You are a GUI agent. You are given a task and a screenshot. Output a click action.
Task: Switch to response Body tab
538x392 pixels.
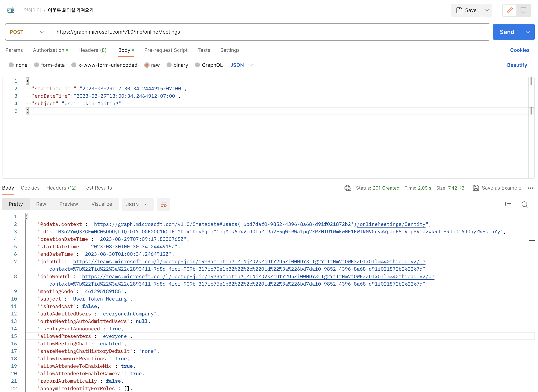tap(8, 188)
